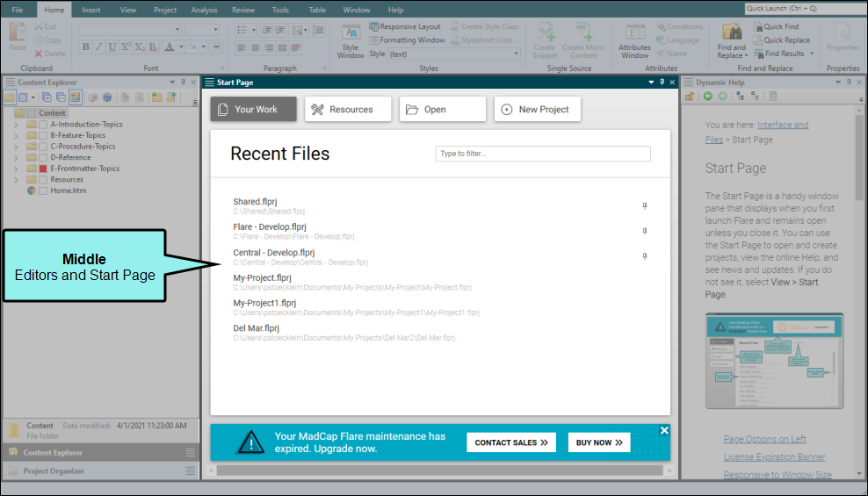
Task: Switch to the Project Organizer pane tab
Action: point(101,471)
